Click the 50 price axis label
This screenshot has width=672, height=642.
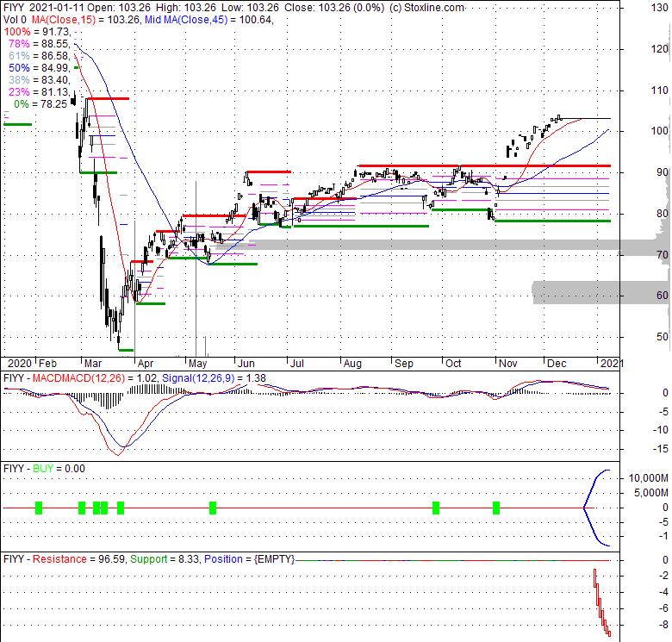point(663,336)
